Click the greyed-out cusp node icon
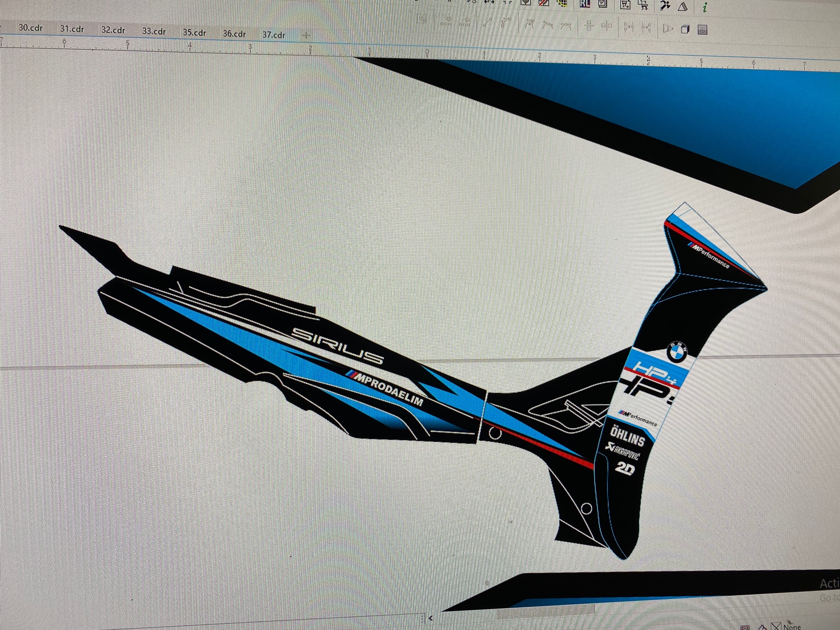 pyautogui.click(x=530, y=24)
